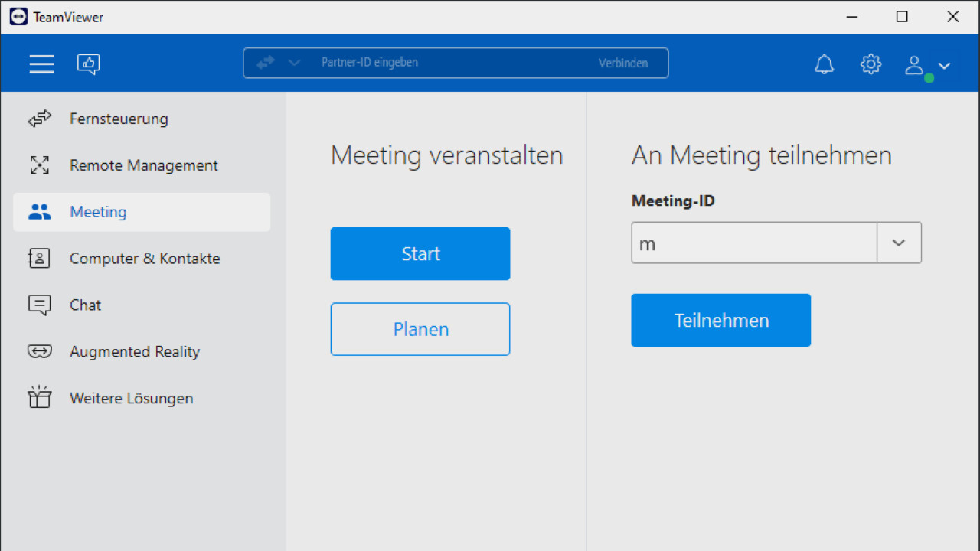980x551 pixels.
Task: Focus the Partner-ID eingeben field
Action: (452, 63)
